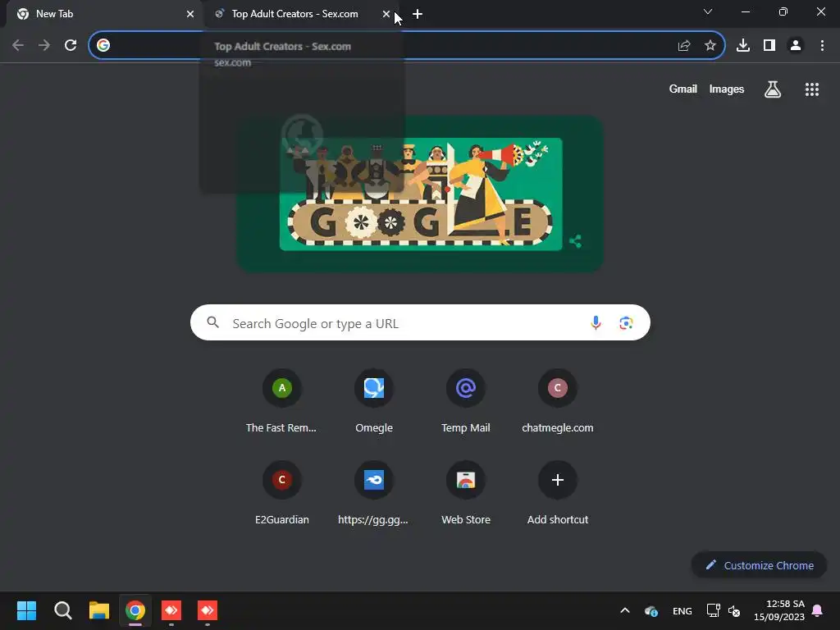Screen dimensions: 840x630
Task: Open the E2Guardian shortcut
Action: (282, 493)
